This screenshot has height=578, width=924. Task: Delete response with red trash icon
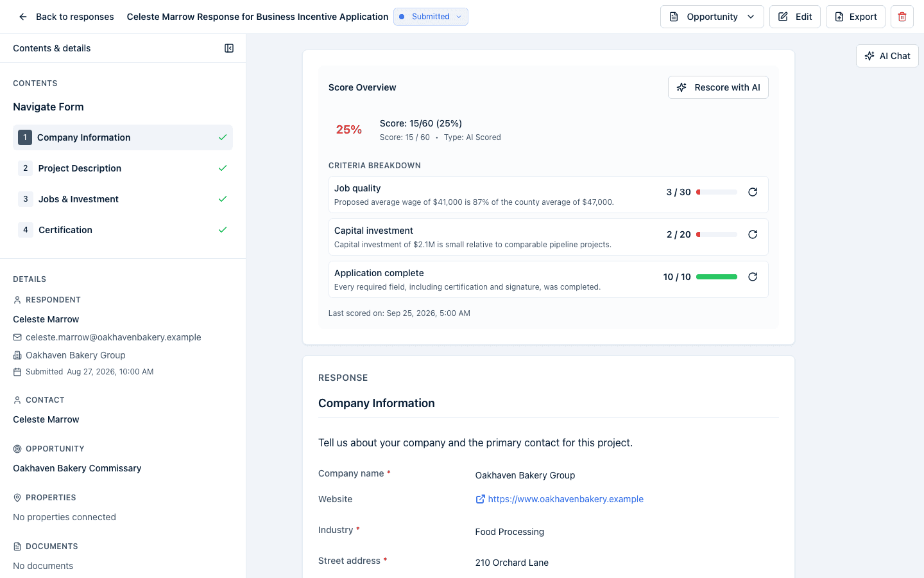point(902,17)
